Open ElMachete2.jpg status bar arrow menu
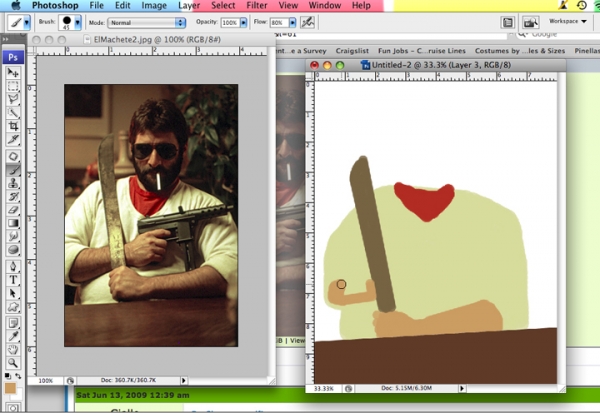The image size is (600, 413). pos(184,380)
